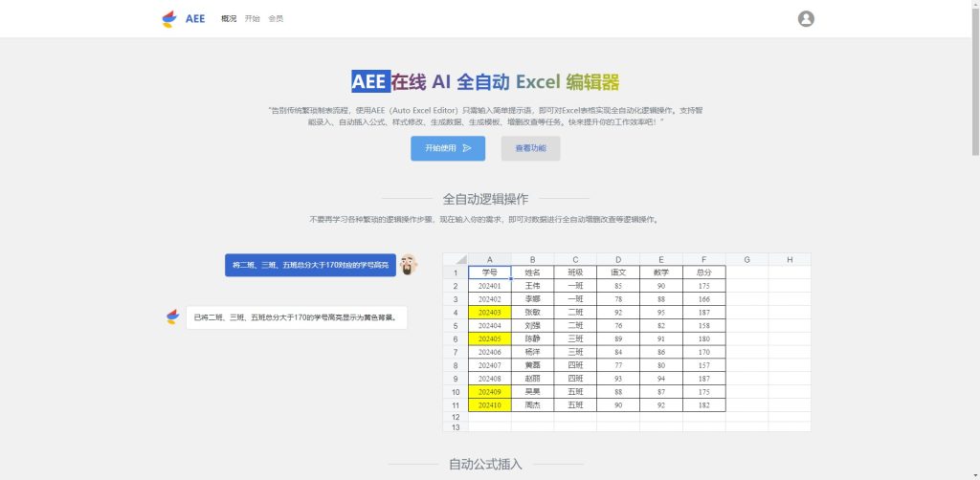Select row header 1
Viewport: 980px width, 480px height.
click(455, 273)
